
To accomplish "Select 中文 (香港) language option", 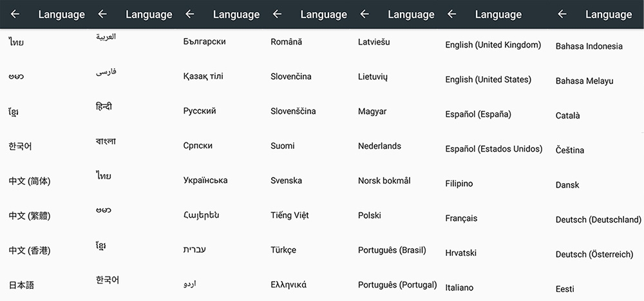I will (30, 250).
